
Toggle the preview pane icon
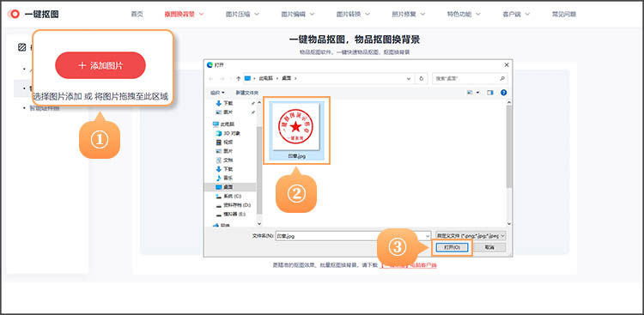click(490, 93)
